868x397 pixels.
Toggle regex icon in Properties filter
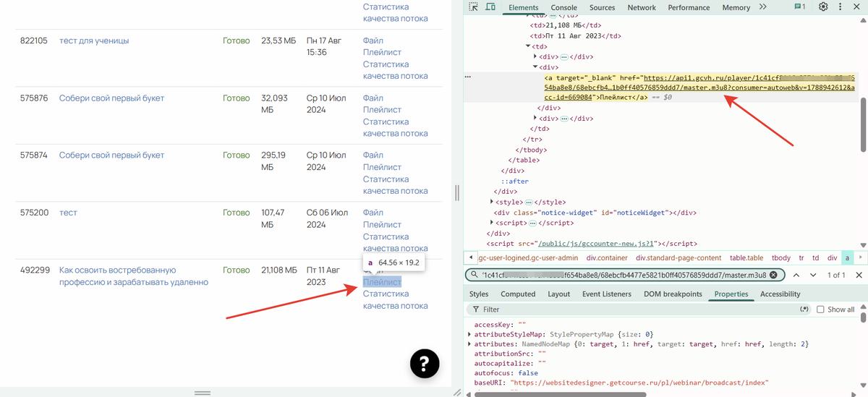tap(804, 310)
